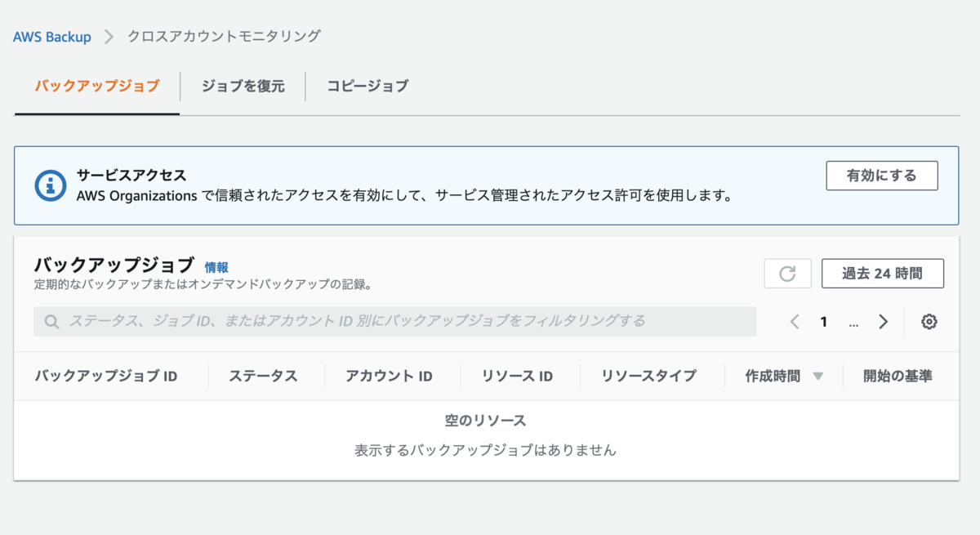Click the サービスアクセス banner heading

[131, 175]
